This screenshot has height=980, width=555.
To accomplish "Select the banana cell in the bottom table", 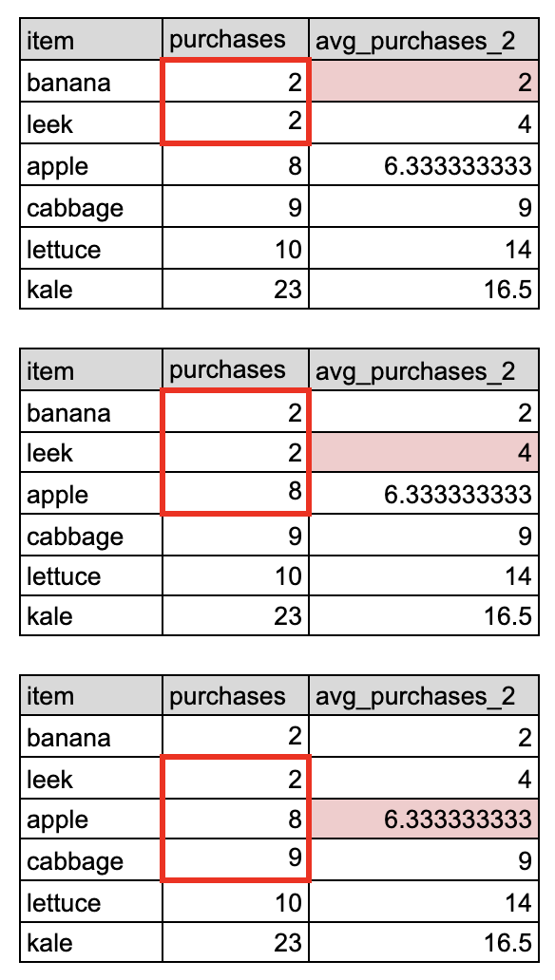I will pyautogui.click(x=91, y=736).
